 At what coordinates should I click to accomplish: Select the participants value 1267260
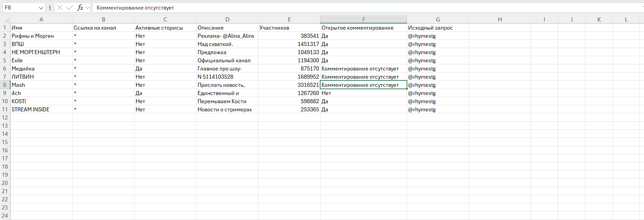289,93
